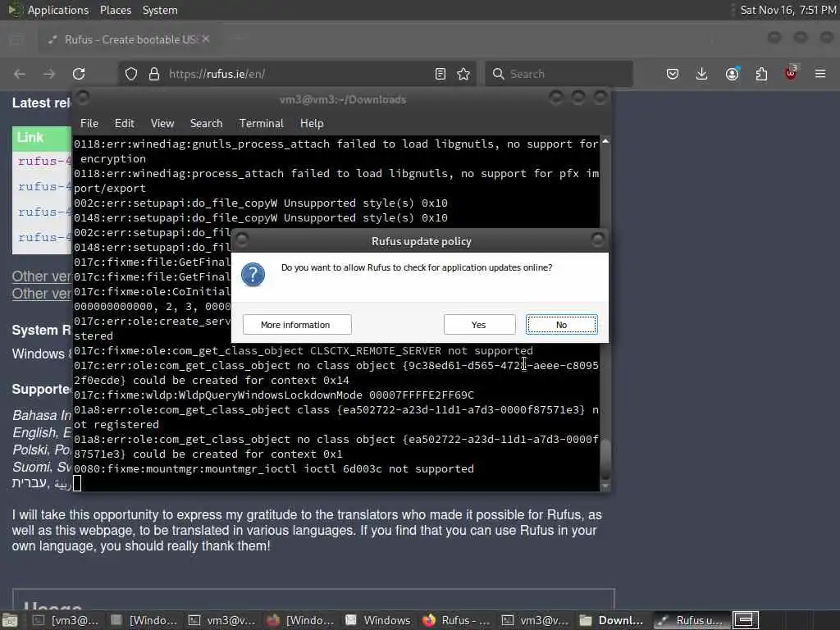Go forward with Firefox forward arrow
This screenshot has height=630, width=840.
(x=49, y=74)
